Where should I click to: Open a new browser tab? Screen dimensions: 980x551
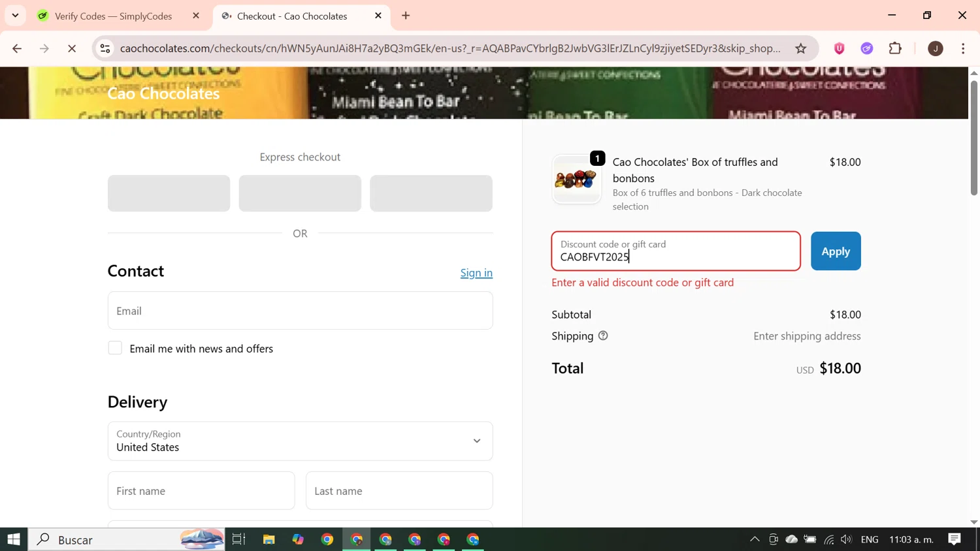tap(406, 16)
